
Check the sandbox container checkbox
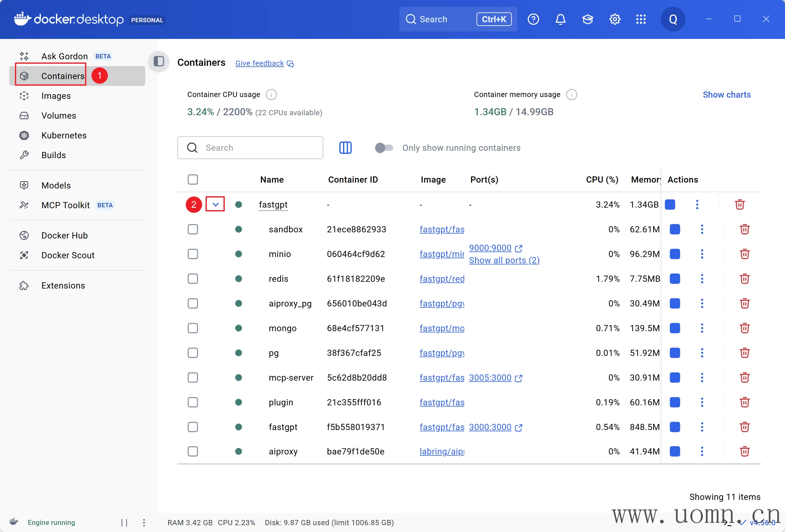pos(193,230)
